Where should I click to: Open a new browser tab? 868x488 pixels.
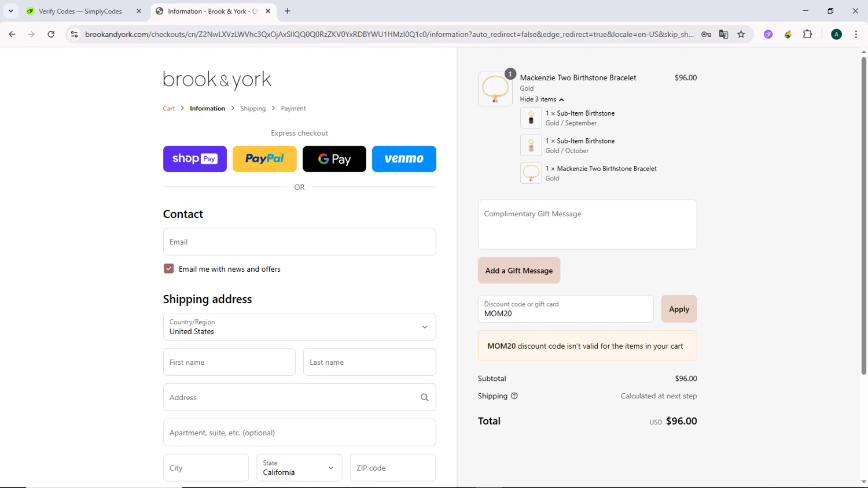pyautogui.click(x=288, y=11)
